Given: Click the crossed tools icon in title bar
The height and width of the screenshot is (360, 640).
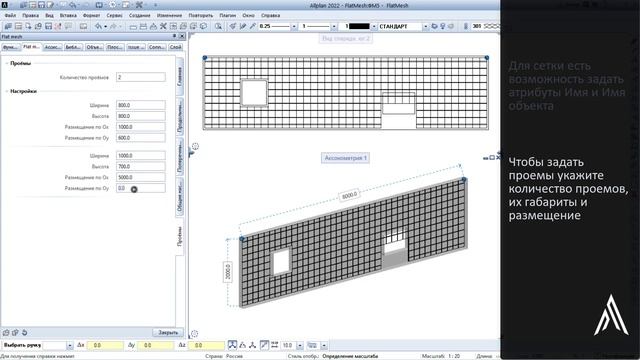Looking at the screenshot, I should tap(139, 5).
